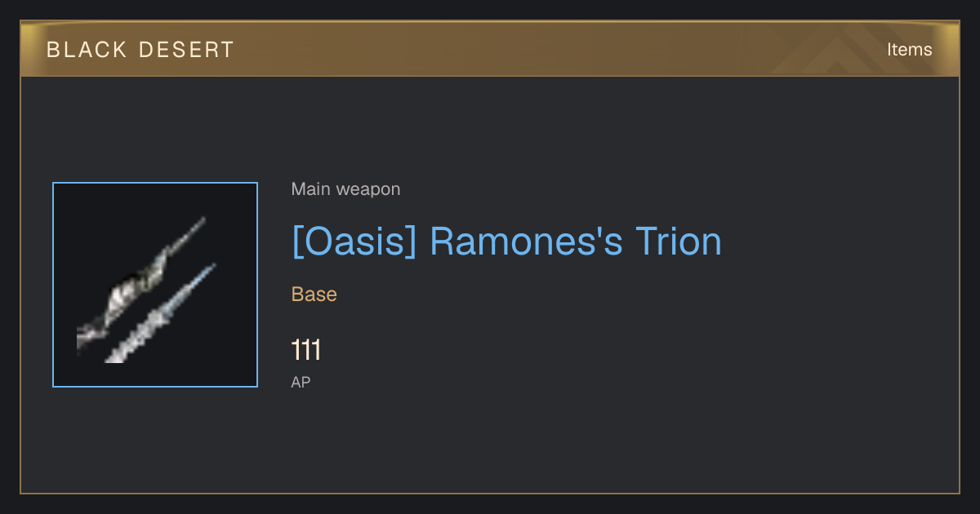This screenshot has height=514, width=980.
Task: Click the blue-bordered item image frame edge
Action: [53, 285]
